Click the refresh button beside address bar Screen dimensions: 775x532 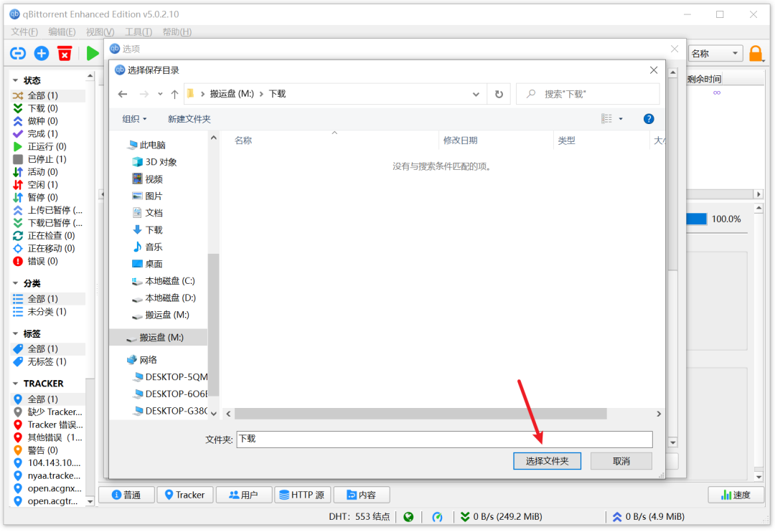pos(499,94)
